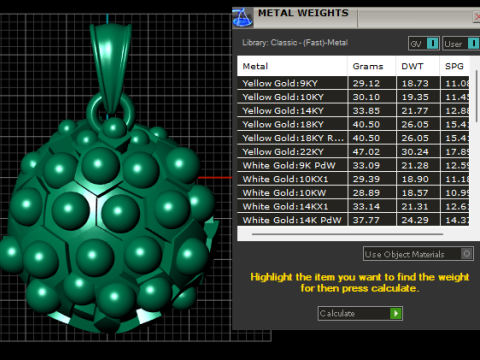The image size is (480, 360).
Task: Select White Gold:14K PdW row
Action: tap(353, 220)
